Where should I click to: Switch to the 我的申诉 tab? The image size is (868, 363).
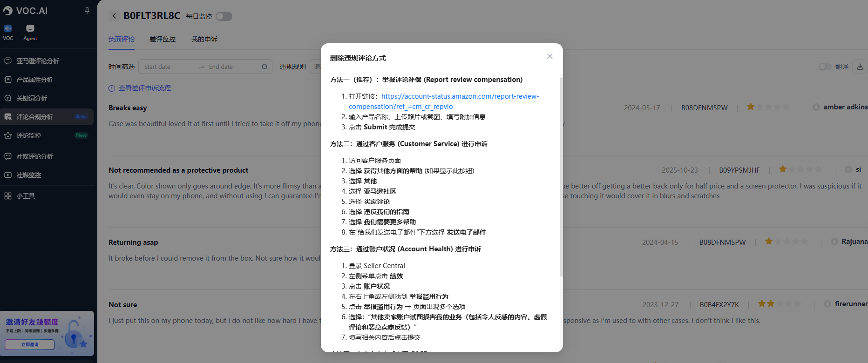coord(204,39)
